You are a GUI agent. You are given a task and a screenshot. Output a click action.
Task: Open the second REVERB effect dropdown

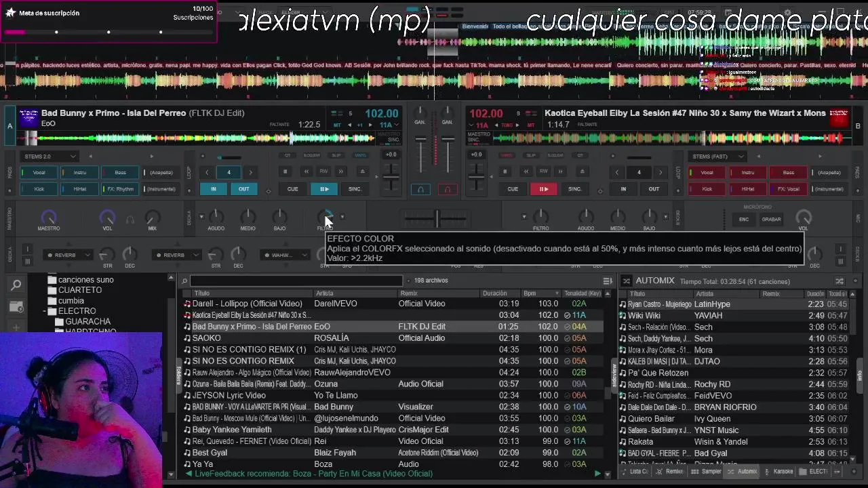195,255
